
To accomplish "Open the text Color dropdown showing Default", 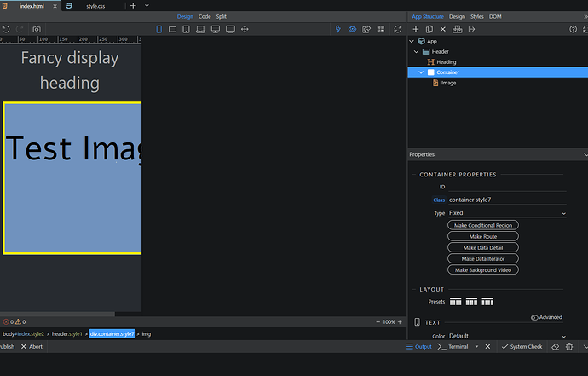I will click(x=507, y=336).
